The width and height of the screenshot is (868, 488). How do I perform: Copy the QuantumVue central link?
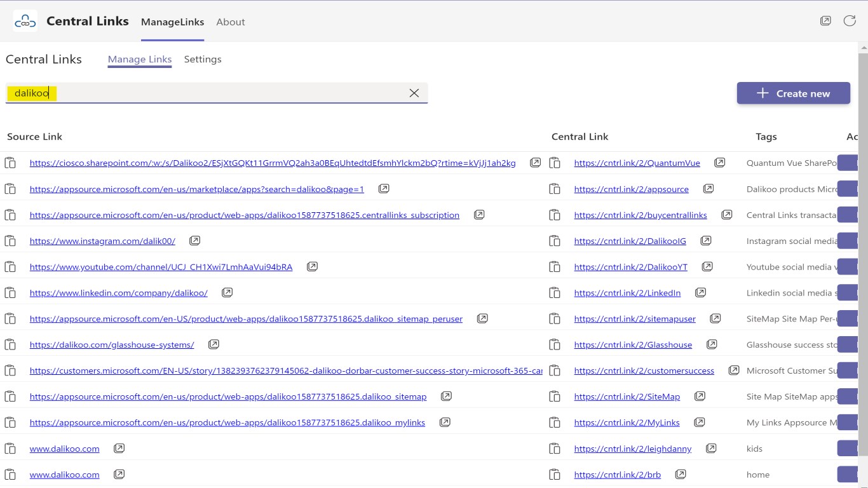[555, 163]
